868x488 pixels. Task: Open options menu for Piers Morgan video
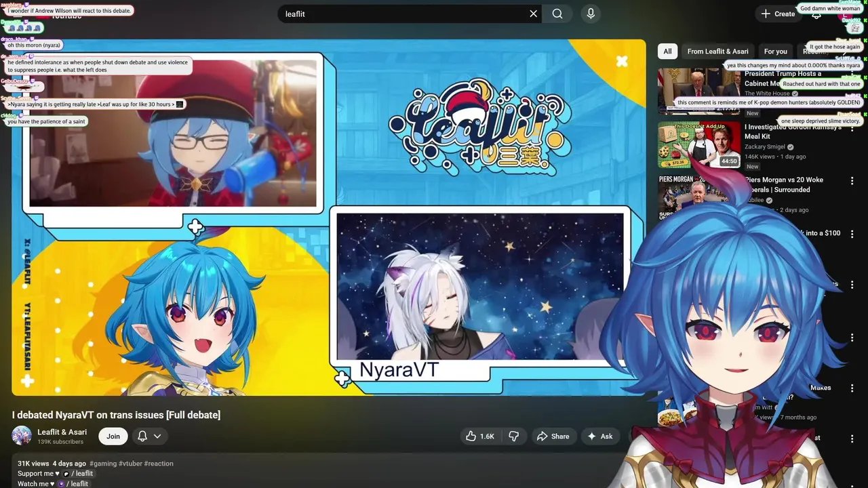(852, 181)
